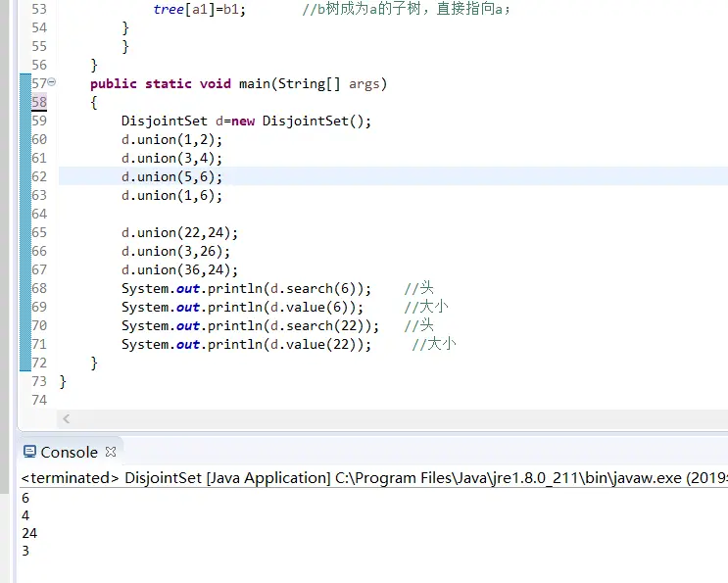This screenshot has width=728, height=583.
Task: Click line number 62 in the gutter
Action: click(x=39, y=176)
